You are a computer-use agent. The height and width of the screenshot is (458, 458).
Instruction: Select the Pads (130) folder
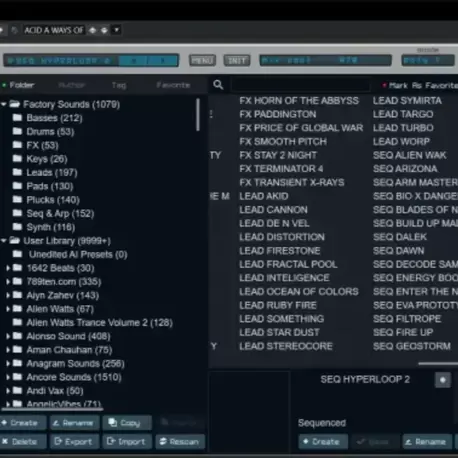50,186
